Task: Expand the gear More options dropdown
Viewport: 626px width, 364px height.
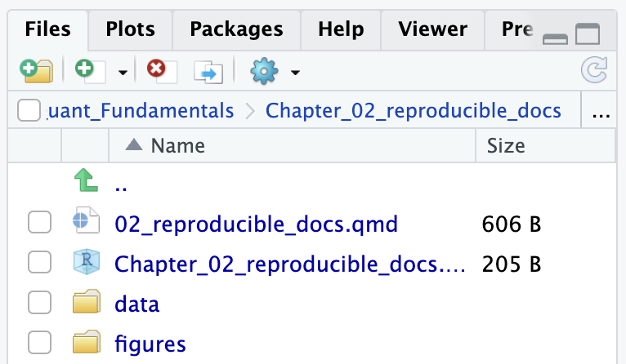Action: tap(295, 73)
